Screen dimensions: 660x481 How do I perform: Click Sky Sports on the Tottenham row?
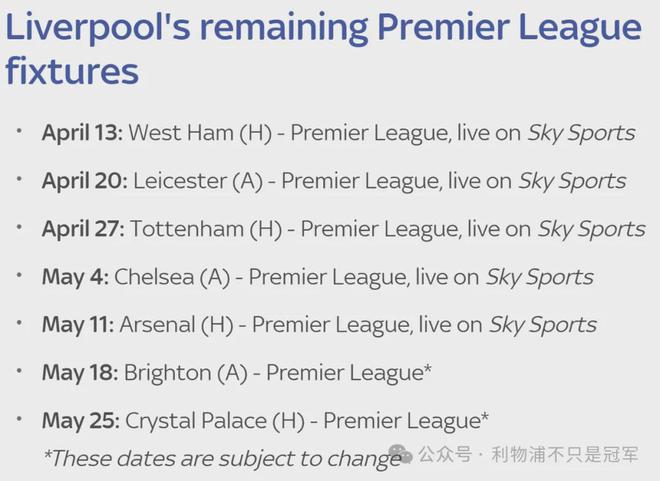coord(591,230)
